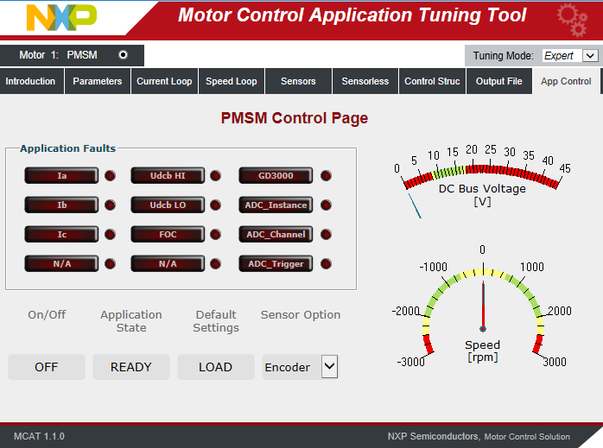Screen dimensions: 603x448
Task: Click the GD3000 fault LED indicator
Action: point(326,176)
